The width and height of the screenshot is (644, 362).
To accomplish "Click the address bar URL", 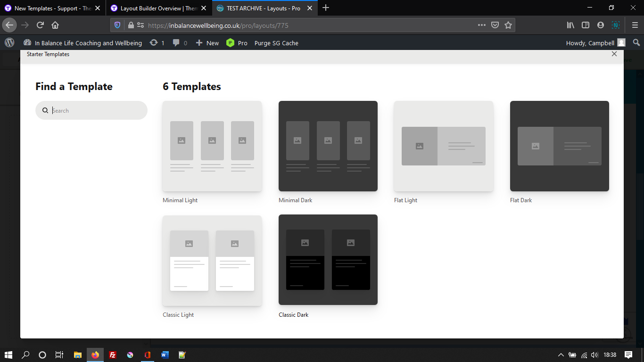I will [x=218, y=25].
